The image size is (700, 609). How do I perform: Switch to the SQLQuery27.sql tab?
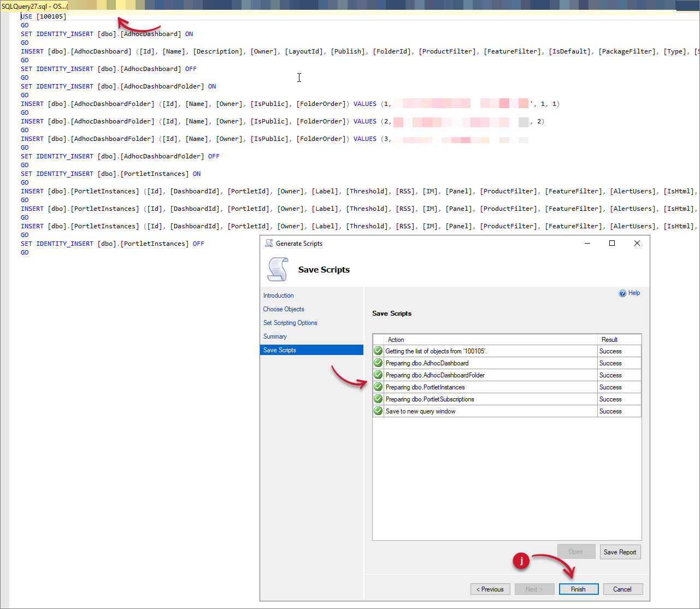pyautogui.click(x=35, y=5)
